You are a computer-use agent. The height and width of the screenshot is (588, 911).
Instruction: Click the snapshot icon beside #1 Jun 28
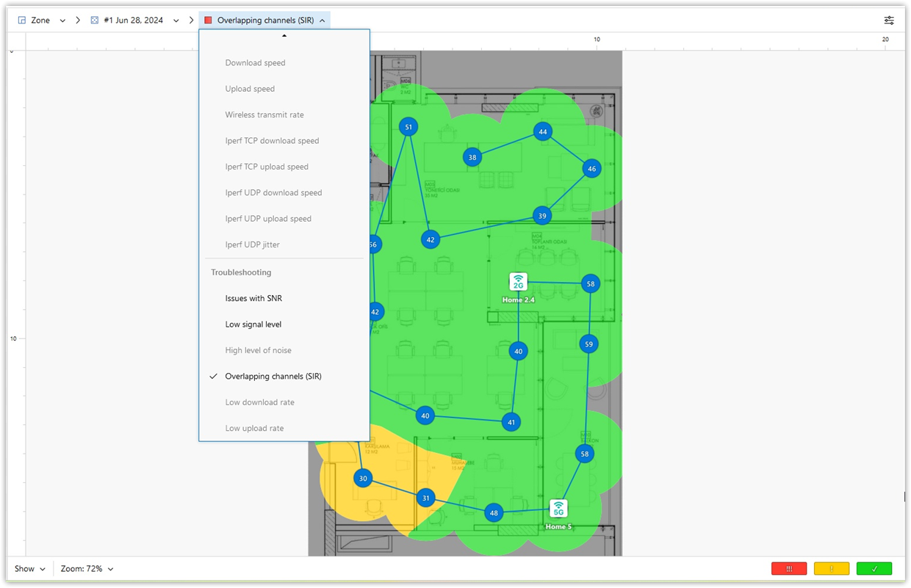[x=95, y=21]
